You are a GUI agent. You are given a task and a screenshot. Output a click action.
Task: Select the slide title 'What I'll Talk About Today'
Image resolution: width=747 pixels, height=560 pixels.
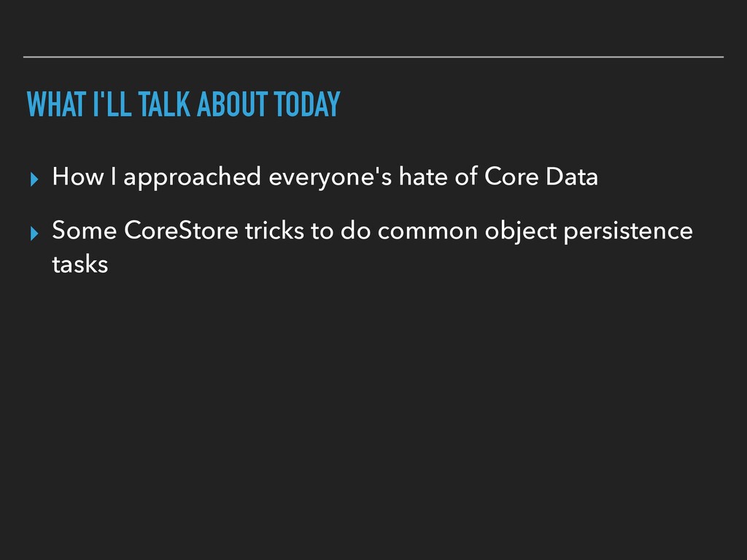[x=183, y=104]
